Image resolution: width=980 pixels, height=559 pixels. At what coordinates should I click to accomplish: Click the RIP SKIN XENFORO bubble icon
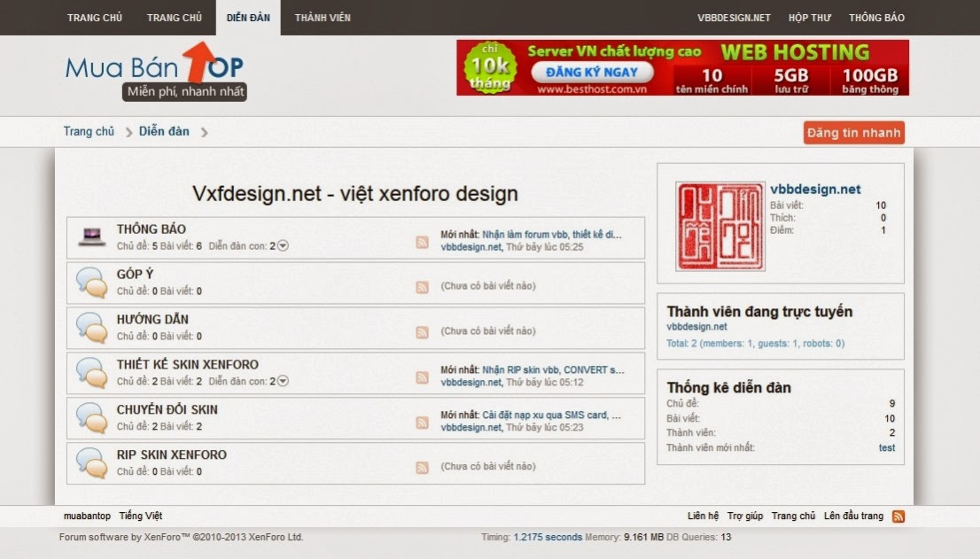(x=92, y=462)
